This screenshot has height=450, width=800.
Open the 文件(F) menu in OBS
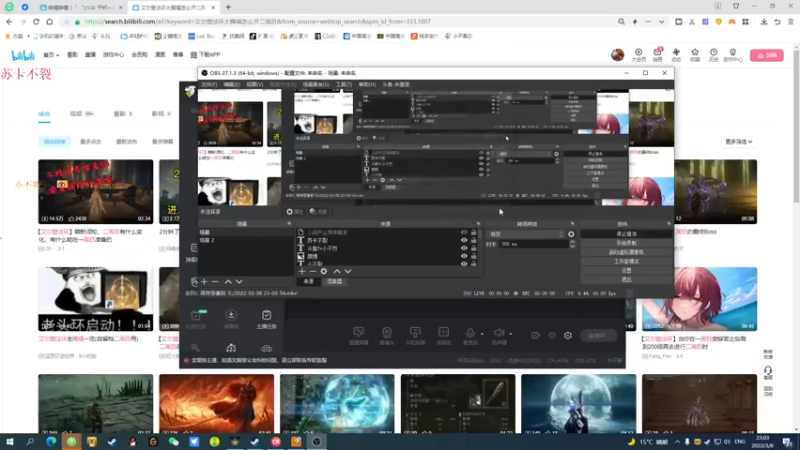[209, 84]
